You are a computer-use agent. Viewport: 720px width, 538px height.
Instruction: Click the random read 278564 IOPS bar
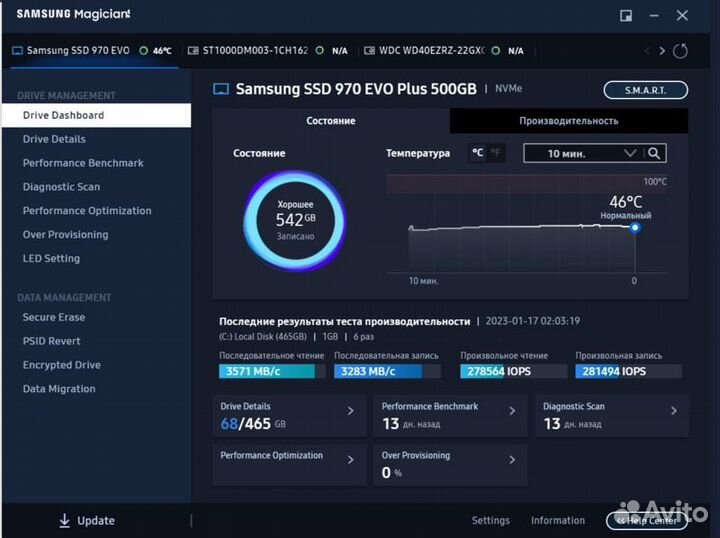(513, 371)
